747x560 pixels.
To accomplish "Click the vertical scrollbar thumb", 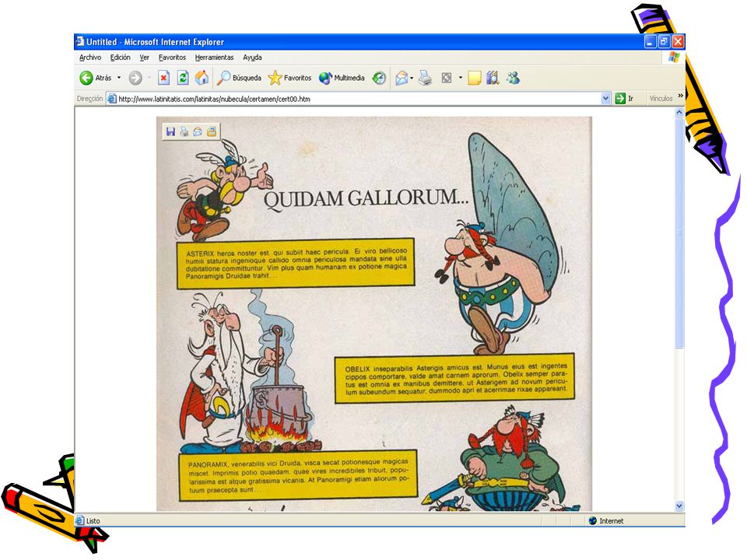I will (680, 233).
